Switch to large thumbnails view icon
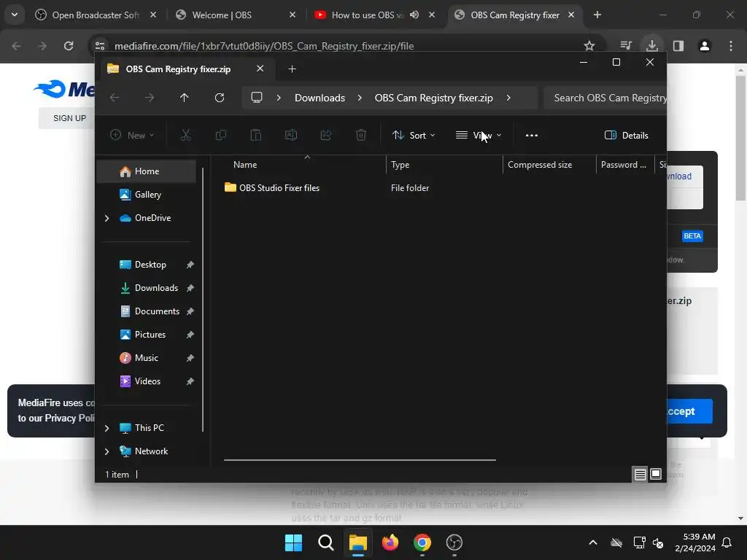Screen dimensions: 747x560 [x=656, y=474]
